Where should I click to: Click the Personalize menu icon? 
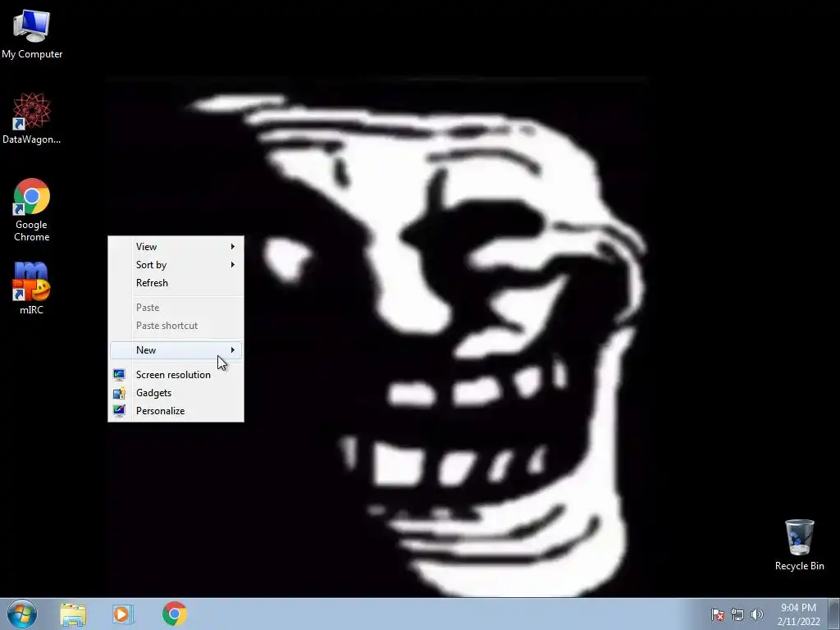click(x=119, y=411)
